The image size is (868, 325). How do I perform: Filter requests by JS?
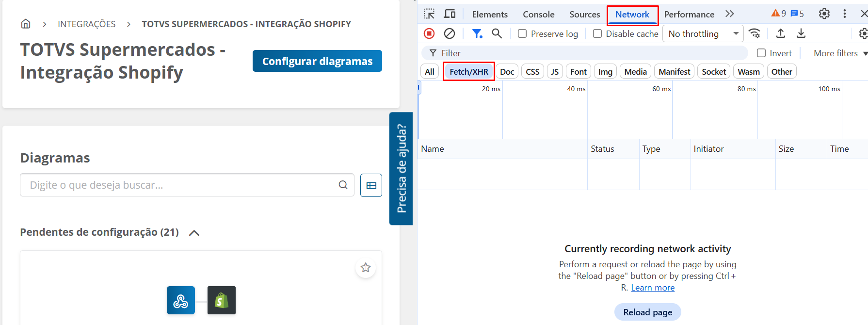pyautogui.click(x=555, y=71)
